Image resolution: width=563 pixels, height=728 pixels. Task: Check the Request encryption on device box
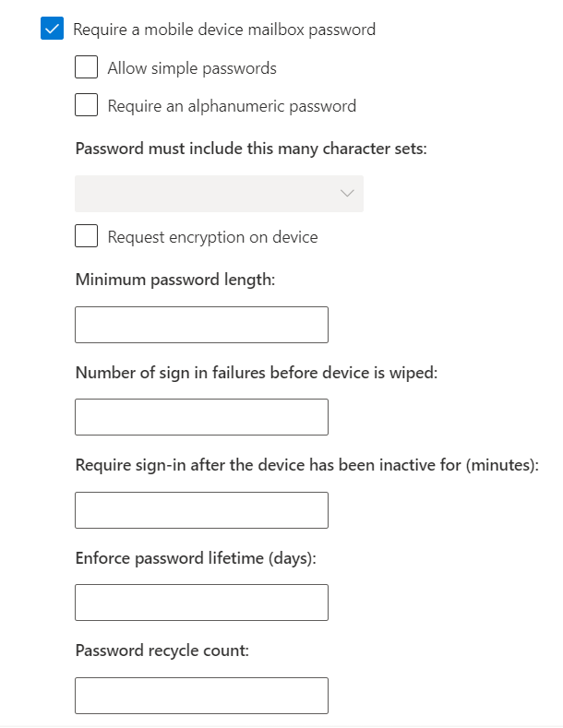[87, 236]
